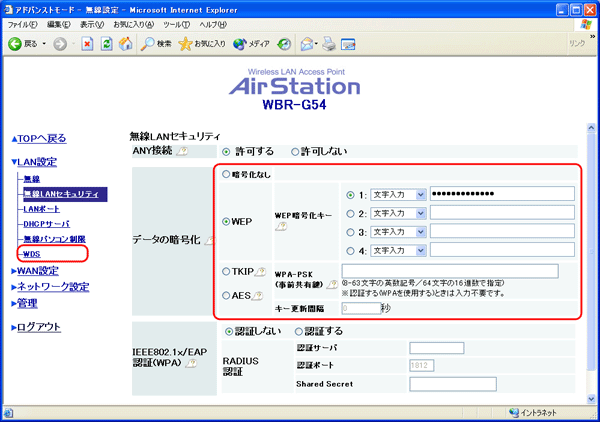Click the Internet zone icon in status bar
This screenshot has height=422, width=600.
pos(514,412)
